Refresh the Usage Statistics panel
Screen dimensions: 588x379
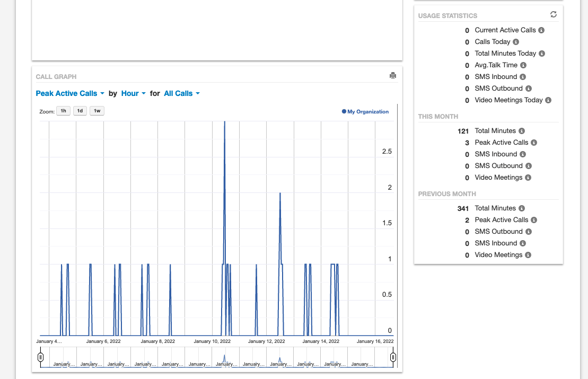(554, 14)
